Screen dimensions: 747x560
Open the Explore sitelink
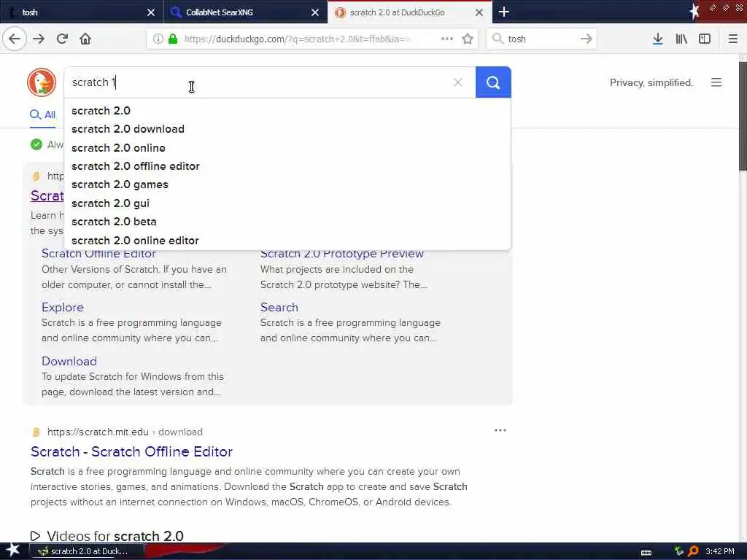click(63, 307)
